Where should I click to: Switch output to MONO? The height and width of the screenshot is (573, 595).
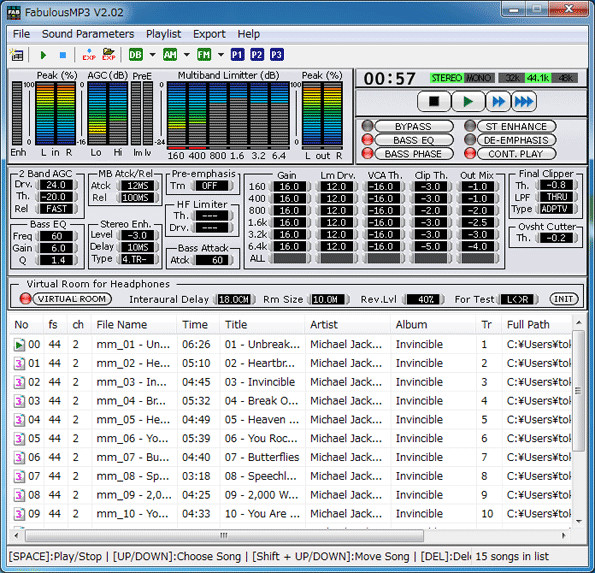tap(478, 78)
